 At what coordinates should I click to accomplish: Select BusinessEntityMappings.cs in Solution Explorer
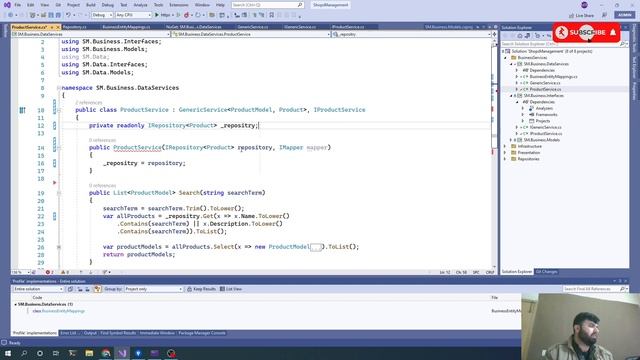tap(553, 77)
